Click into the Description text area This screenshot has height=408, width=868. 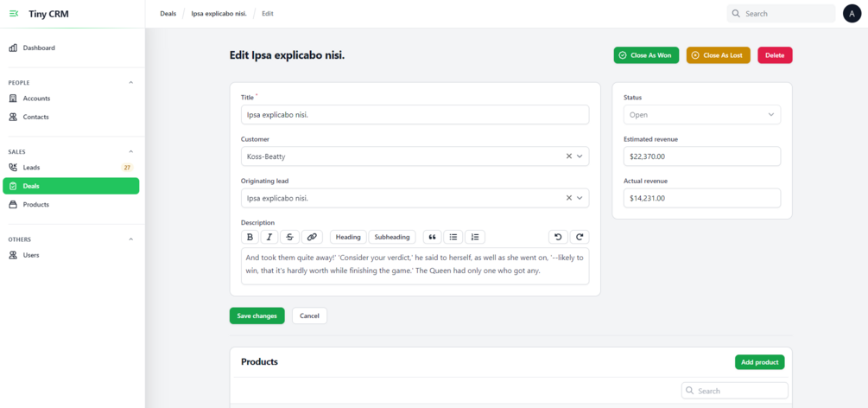[415, 266]
